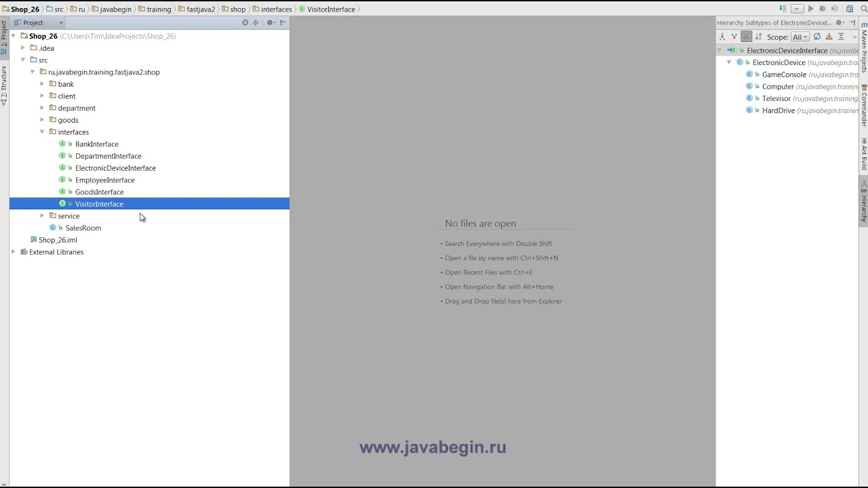Collapse ru.javabegin.training.fastjava2.shop package
This screenshot has height=488, width=868.
[x=33, y=72]
